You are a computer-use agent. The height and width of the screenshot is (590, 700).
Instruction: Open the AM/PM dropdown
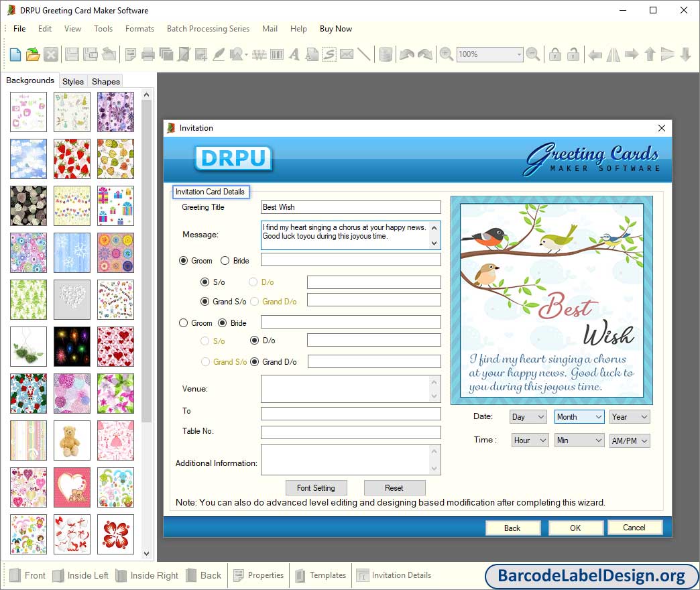click(x=630, y=440)
